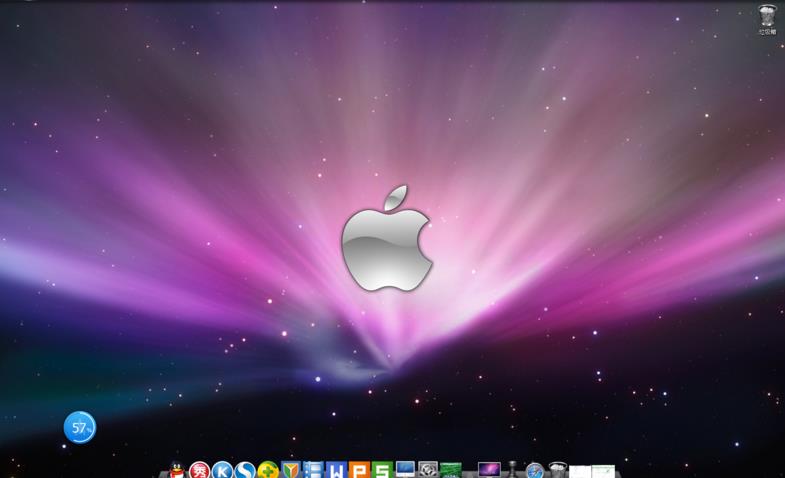Launch Sogou browser blue S icon
Screen dimensions: 785x478
tap(245, 470)
